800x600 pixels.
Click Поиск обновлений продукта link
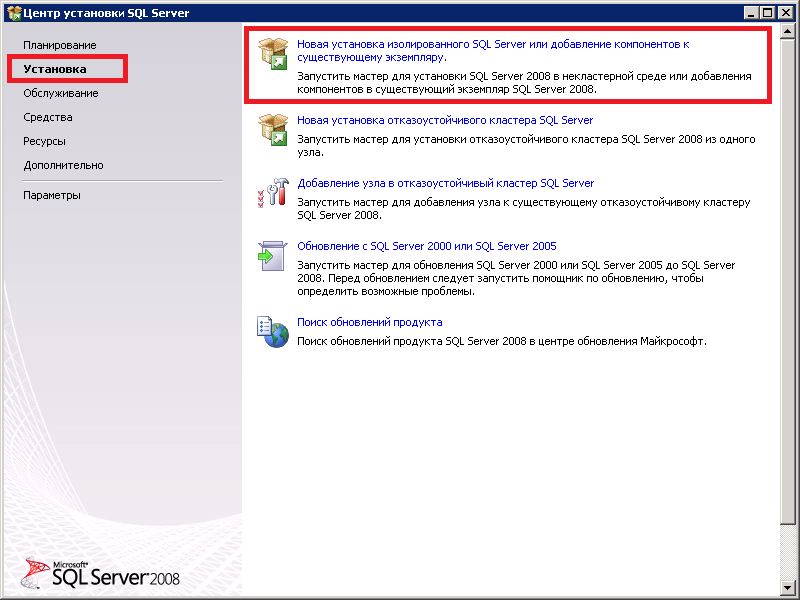click(x=369, y=322)
